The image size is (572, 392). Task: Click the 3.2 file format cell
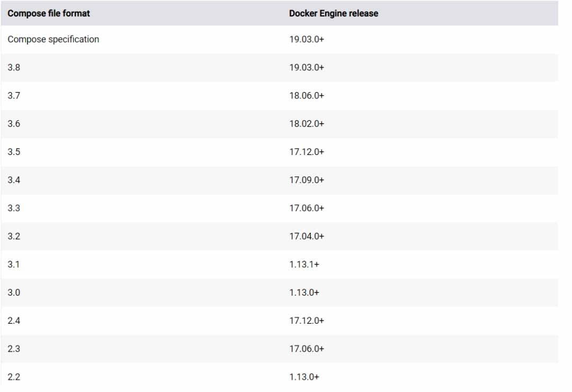pyautogui.click(x=14, y=236)
